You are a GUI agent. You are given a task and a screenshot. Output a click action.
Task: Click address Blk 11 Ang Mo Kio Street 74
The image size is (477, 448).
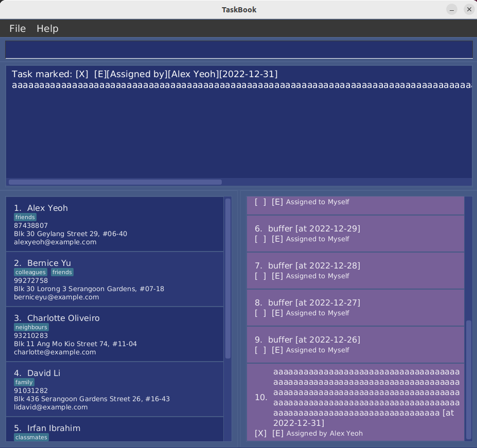click(x=76, y=344)
